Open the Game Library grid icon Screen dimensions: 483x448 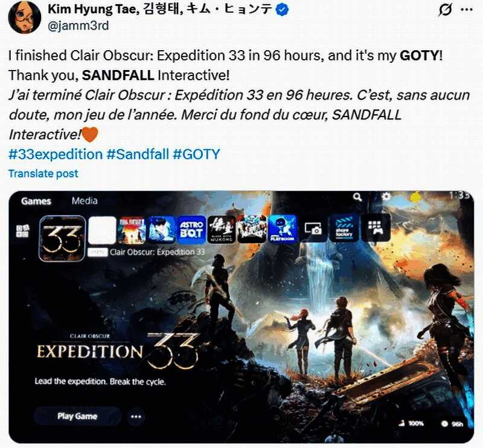pyautogui.click(x=376, y=228)
